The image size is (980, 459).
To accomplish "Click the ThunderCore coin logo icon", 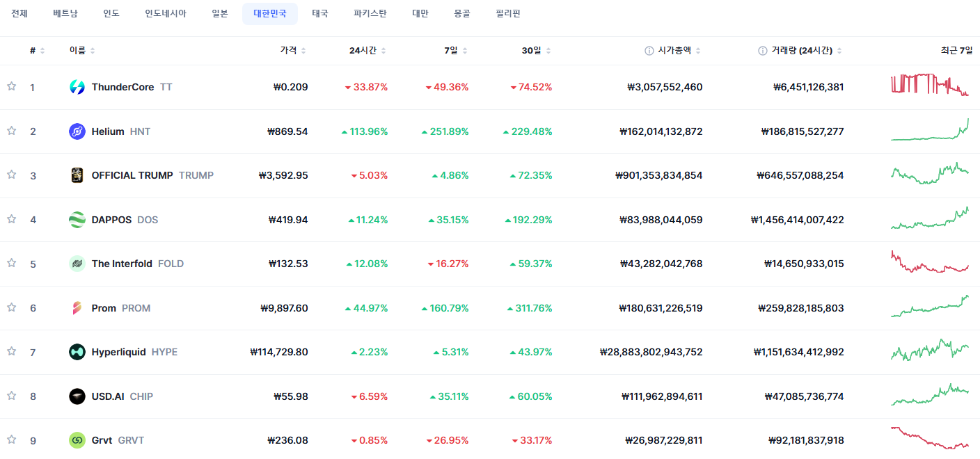I will 77,87.
